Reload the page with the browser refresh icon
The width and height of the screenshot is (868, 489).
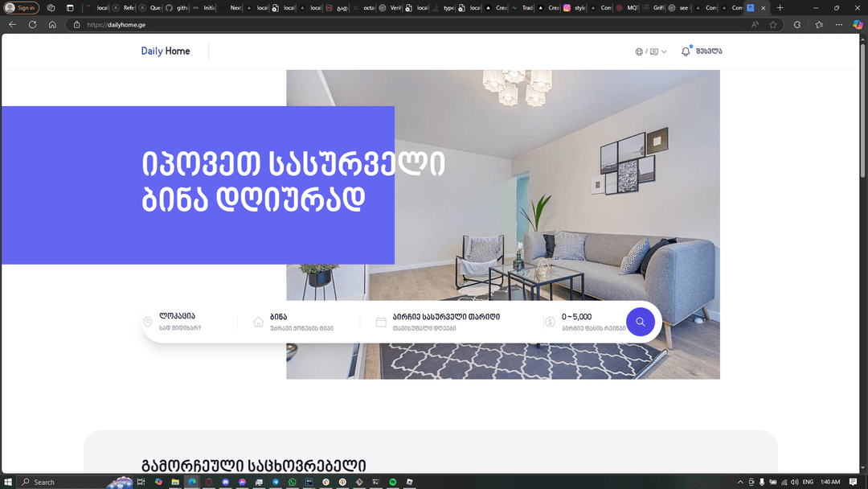click(32, 24)
